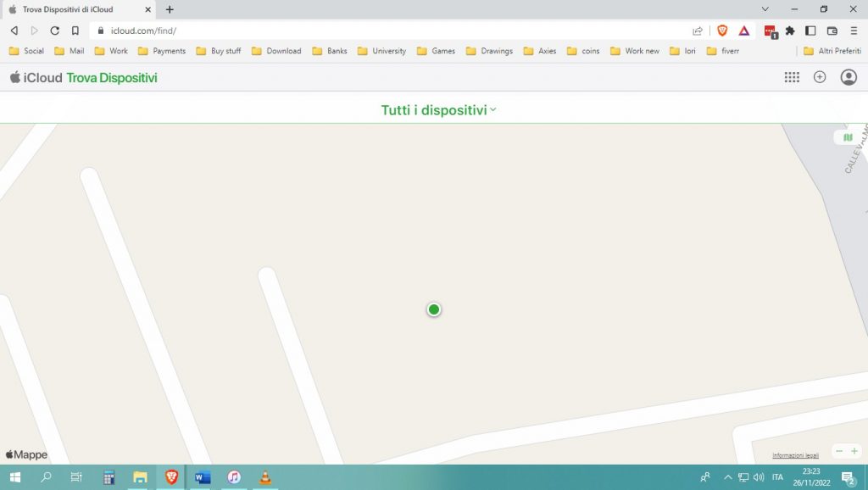Toggle the Brave sidebar panel
The width and height of the screenshot is (868, 490).
pos(810,31)
